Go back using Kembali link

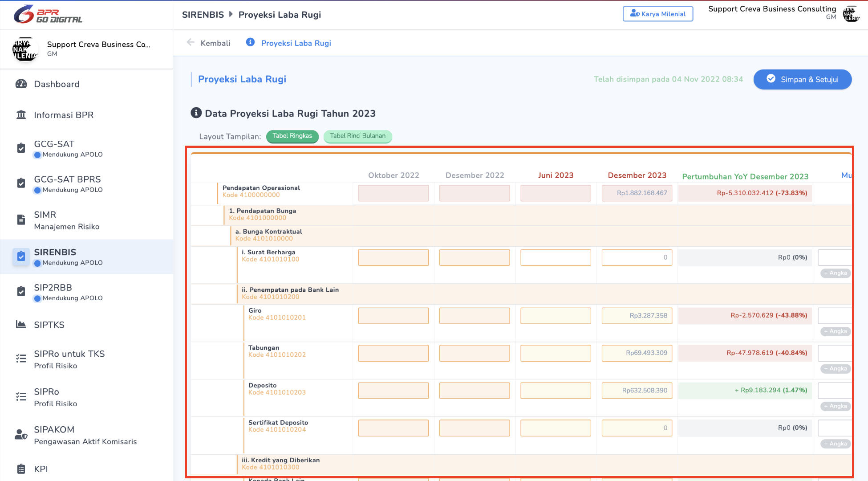pyautogui.click(x=215, y=43)
